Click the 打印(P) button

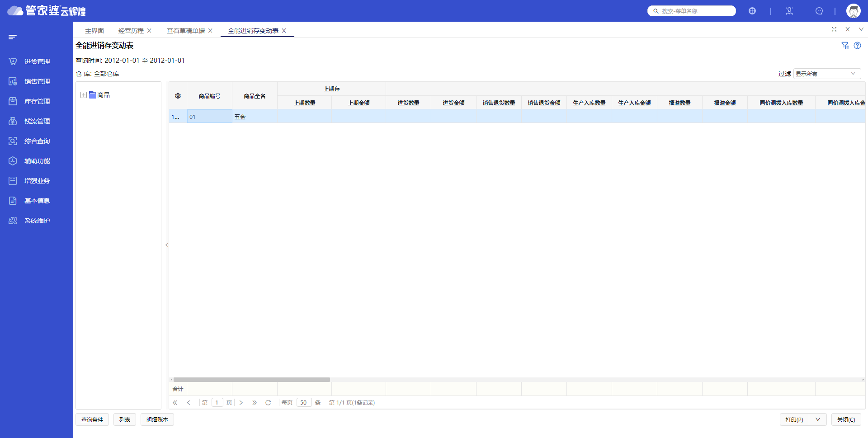pos(794,419)
